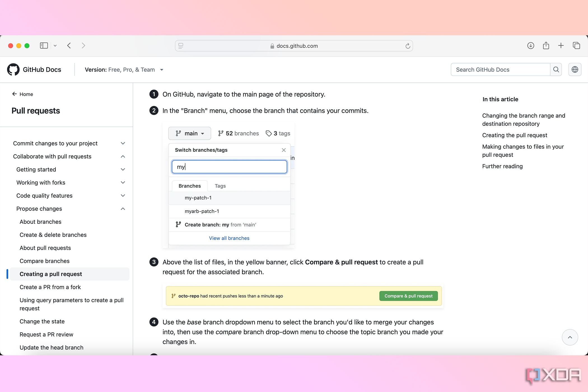Choose myarb-patch-1 branch entry

pos(229,211)
